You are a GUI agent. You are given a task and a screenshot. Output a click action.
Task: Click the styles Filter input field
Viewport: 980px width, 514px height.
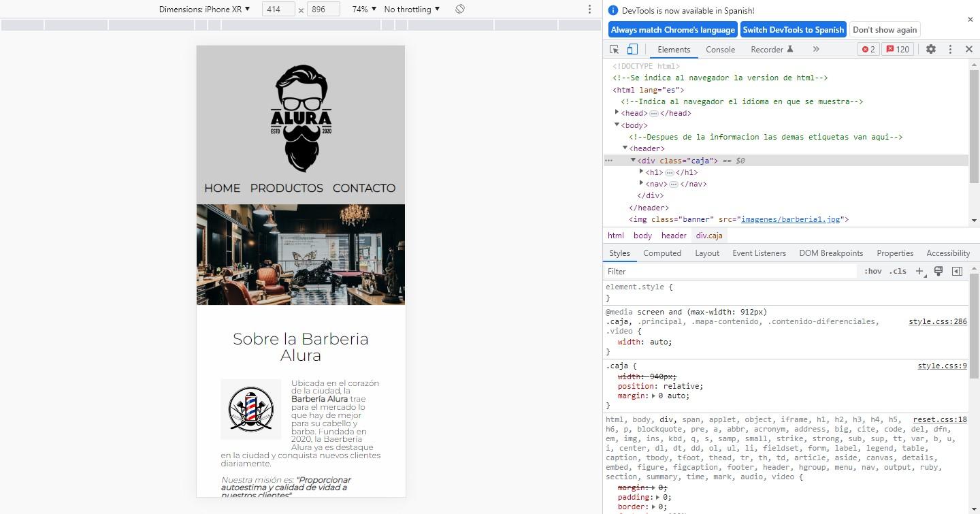click(730, 271)
